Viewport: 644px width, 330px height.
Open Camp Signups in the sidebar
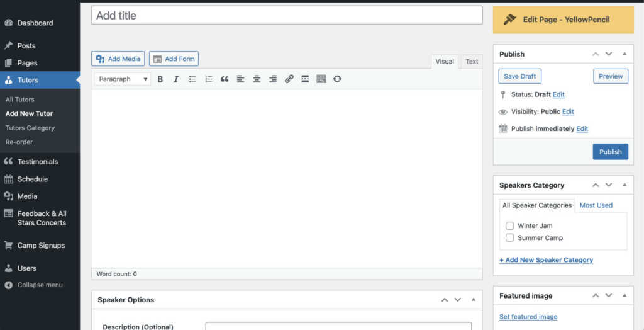click(40, 245)
